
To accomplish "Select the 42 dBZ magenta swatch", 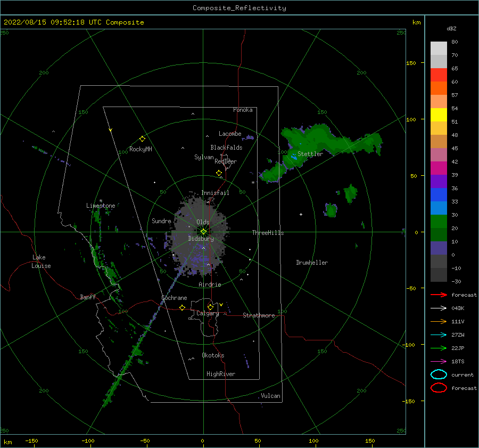I will click(x=439, y=168).
